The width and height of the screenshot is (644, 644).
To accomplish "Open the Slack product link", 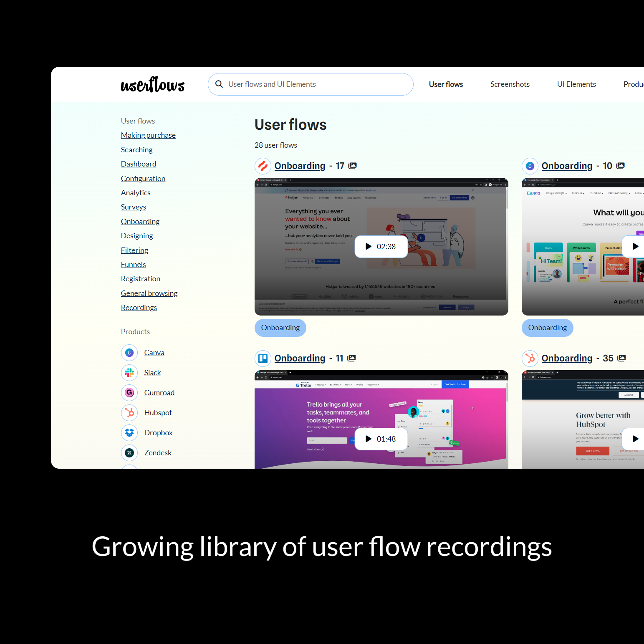I will [153, 373].
